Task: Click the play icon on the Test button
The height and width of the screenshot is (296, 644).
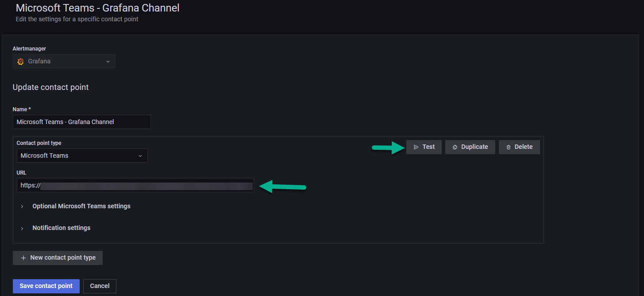Action: point(416,147)
